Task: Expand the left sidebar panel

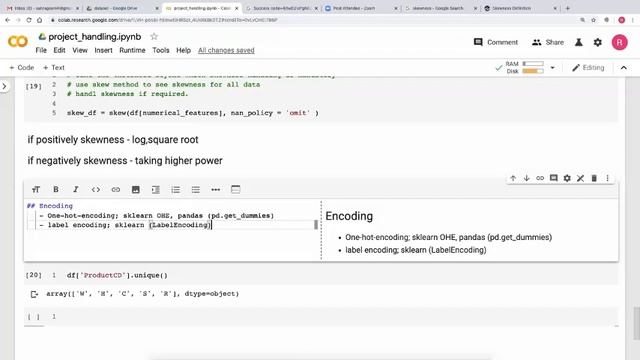Action: click(4, 86)
